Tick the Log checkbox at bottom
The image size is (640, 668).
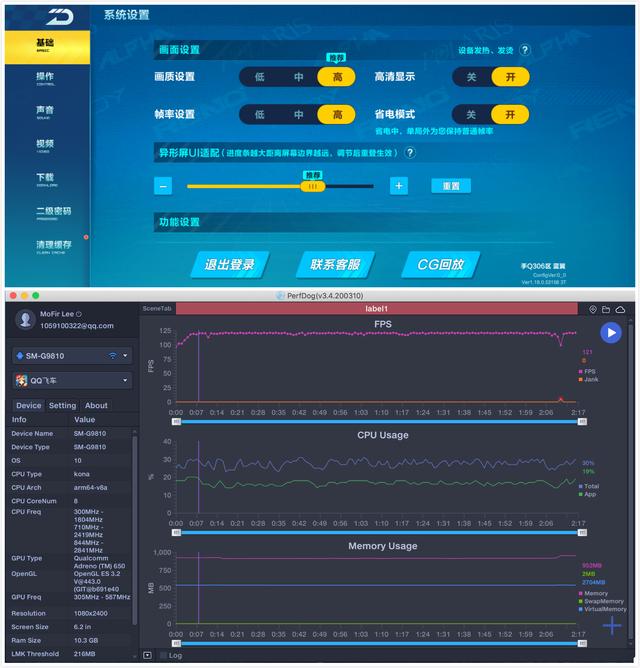163,655
